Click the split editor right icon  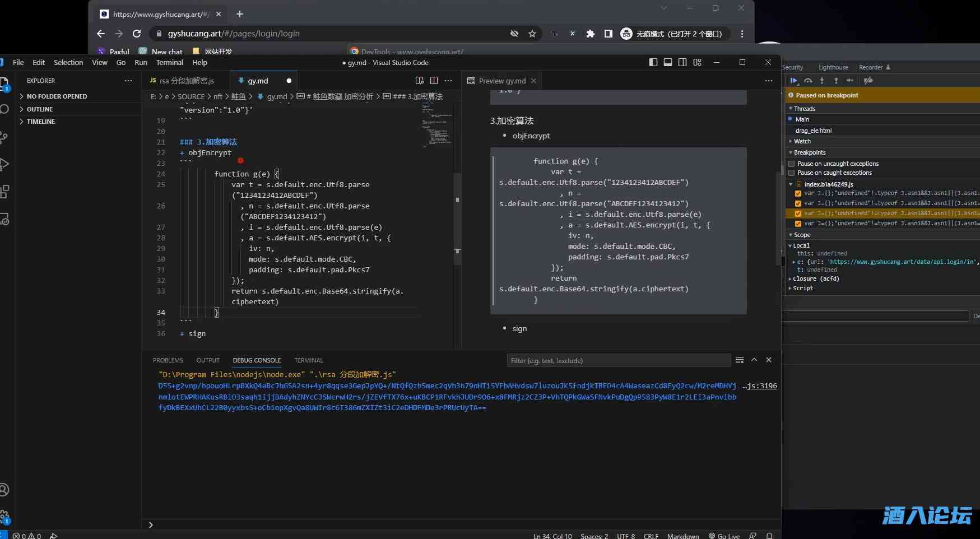click(434, 81)
